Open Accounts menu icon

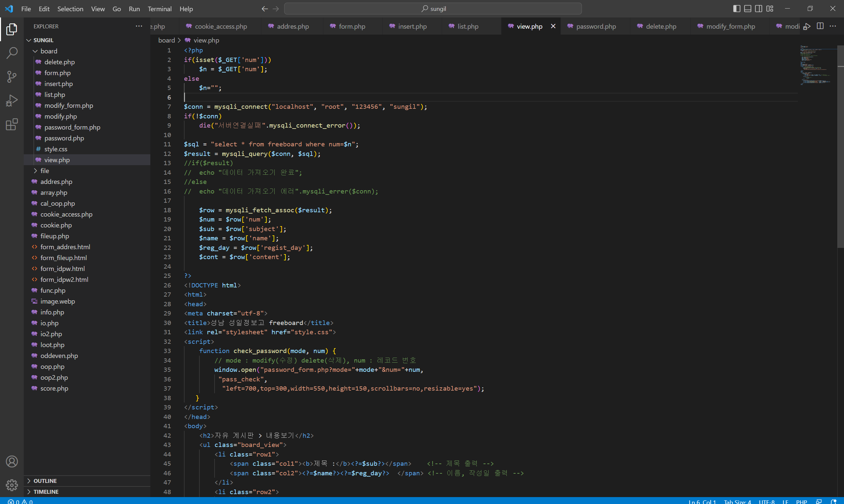coord(12,461)
